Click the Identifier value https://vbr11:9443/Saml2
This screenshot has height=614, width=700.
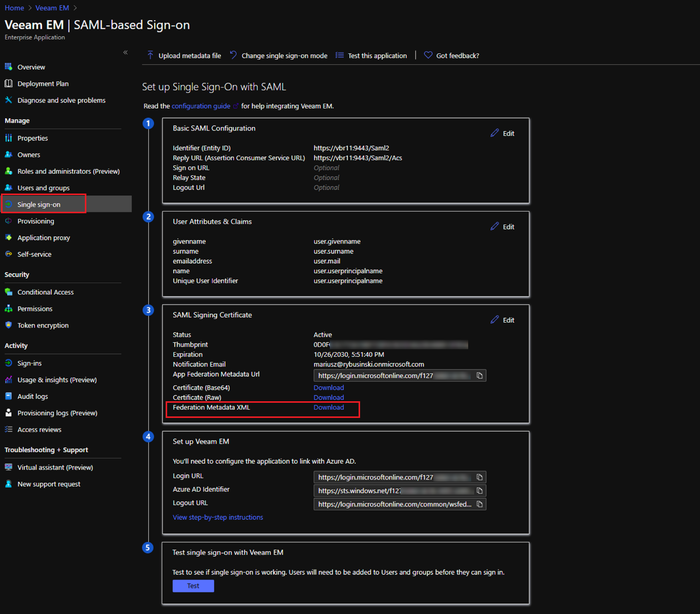[352, 148]
